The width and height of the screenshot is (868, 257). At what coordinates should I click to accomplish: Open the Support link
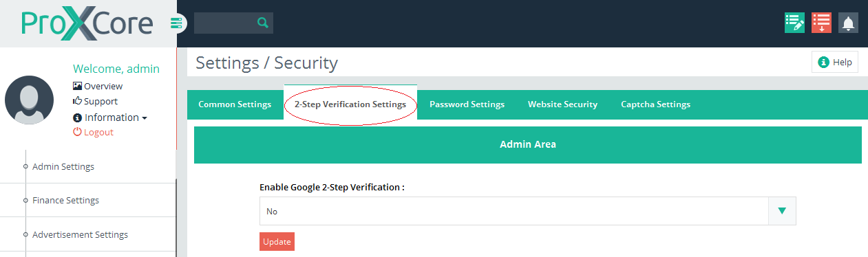pyautogui.click(x=95, y=101)
